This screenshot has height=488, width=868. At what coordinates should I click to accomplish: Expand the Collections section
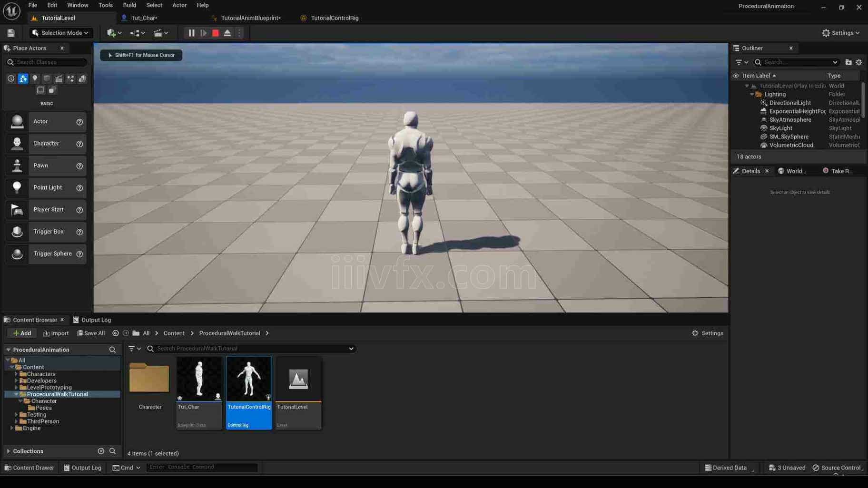(8, 451)
